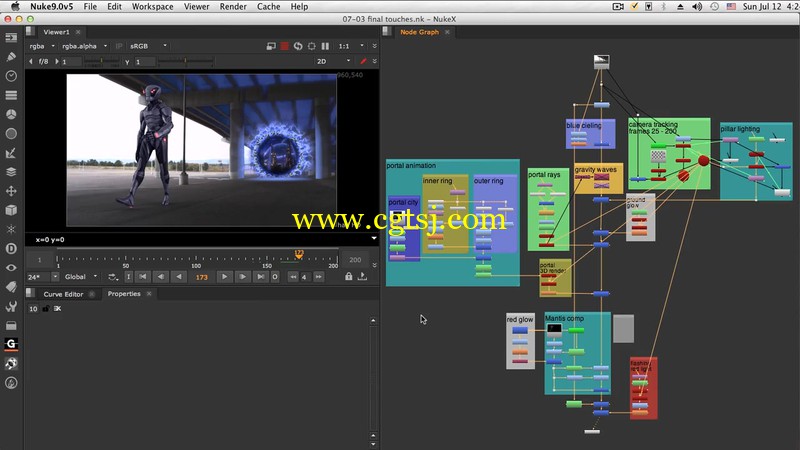
Task: Open the Global frame range dropdown
Action: coord(81,277)
